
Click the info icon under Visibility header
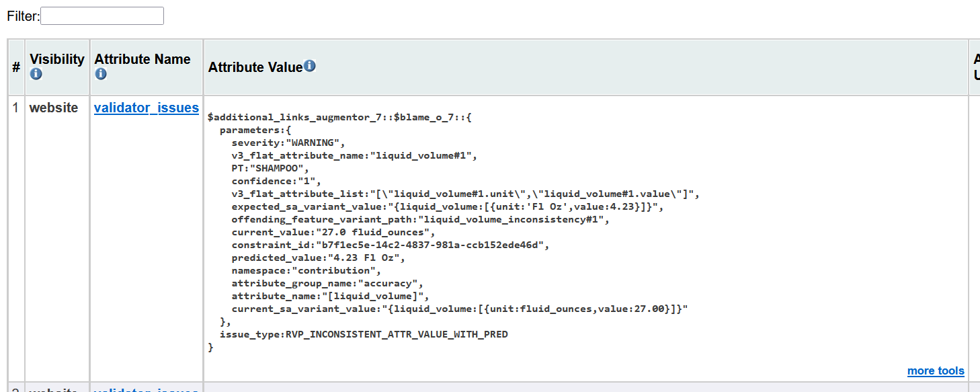(x=36, y=74)
